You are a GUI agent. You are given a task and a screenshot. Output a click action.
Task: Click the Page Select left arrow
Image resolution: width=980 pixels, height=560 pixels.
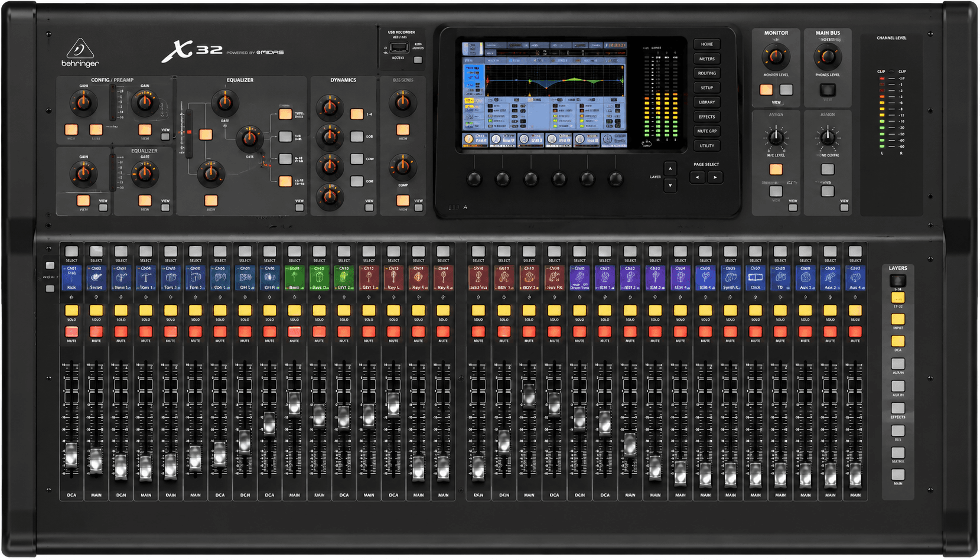point(698,177)
